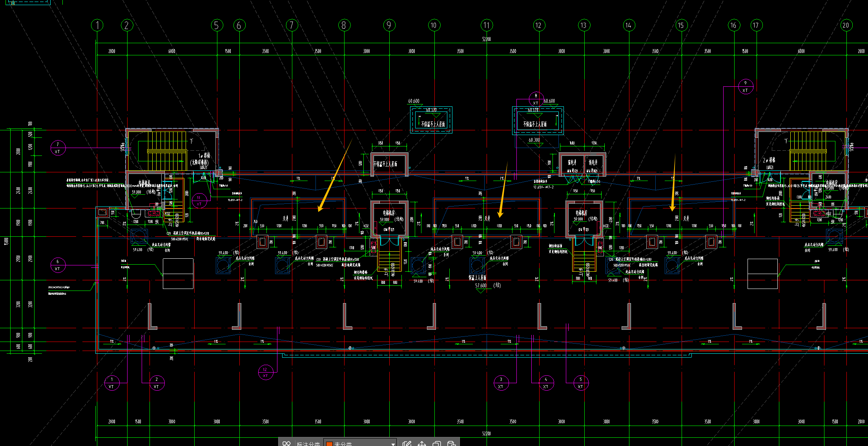Screen dimensions: 868x446
Task: Click the 标注分类 label in toolbar
Action: coord(308,444)
